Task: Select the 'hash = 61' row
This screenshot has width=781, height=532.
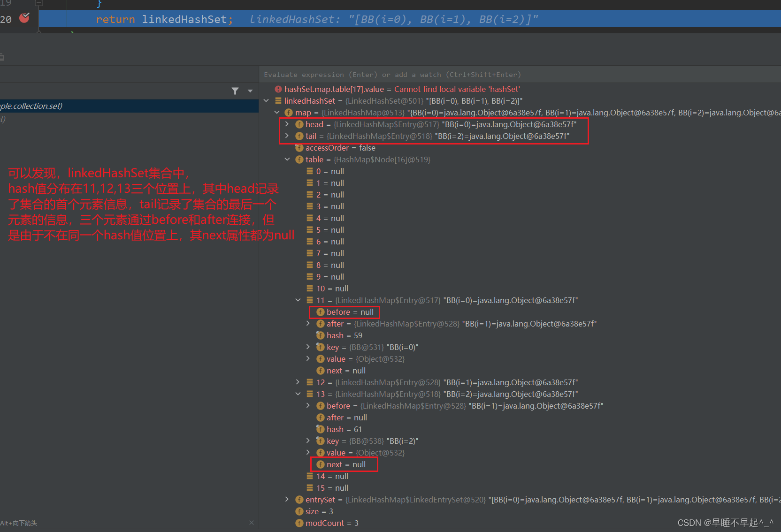Action: (x=520, y=429)
